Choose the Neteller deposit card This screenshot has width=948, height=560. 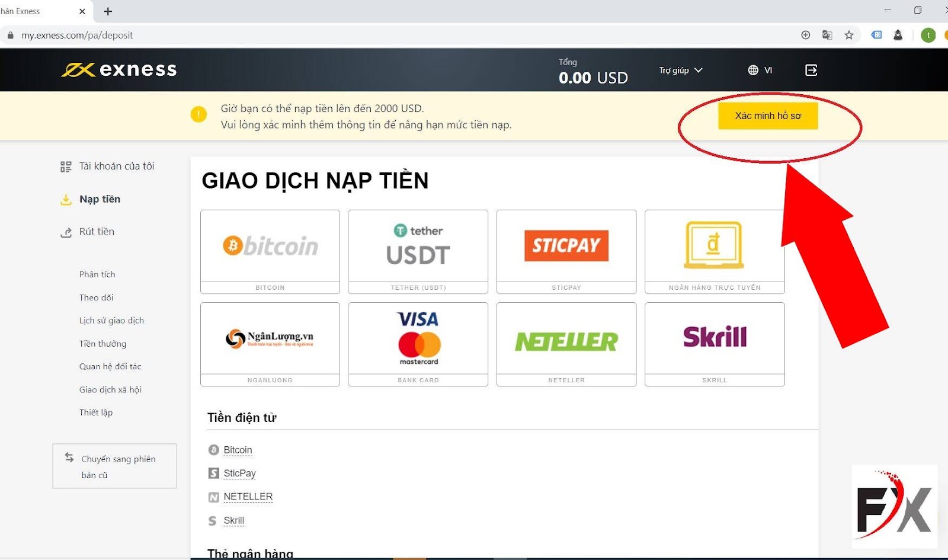point(566,344)
